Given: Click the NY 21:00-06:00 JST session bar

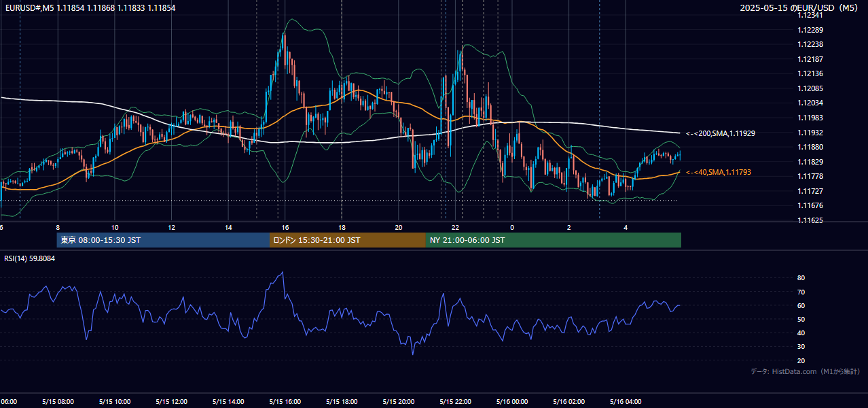Looking at the screenshot, I should point(554,240).
